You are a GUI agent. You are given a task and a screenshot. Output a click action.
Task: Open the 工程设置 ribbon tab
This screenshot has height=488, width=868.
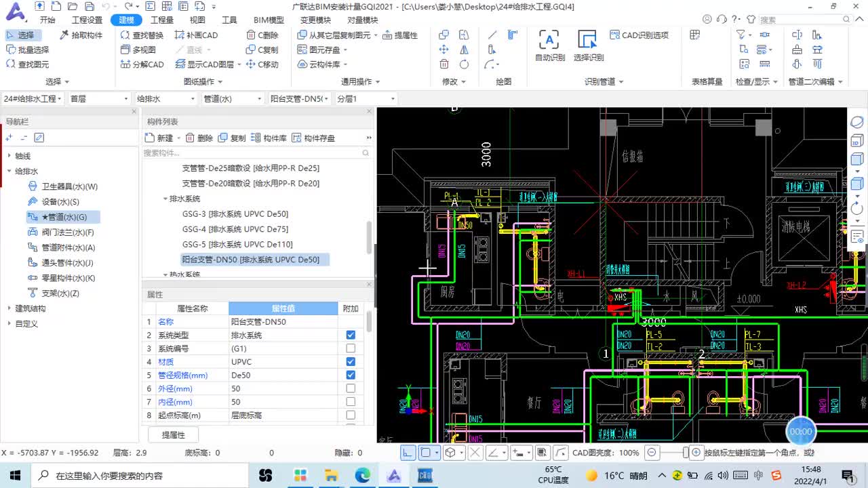(87, 20)
